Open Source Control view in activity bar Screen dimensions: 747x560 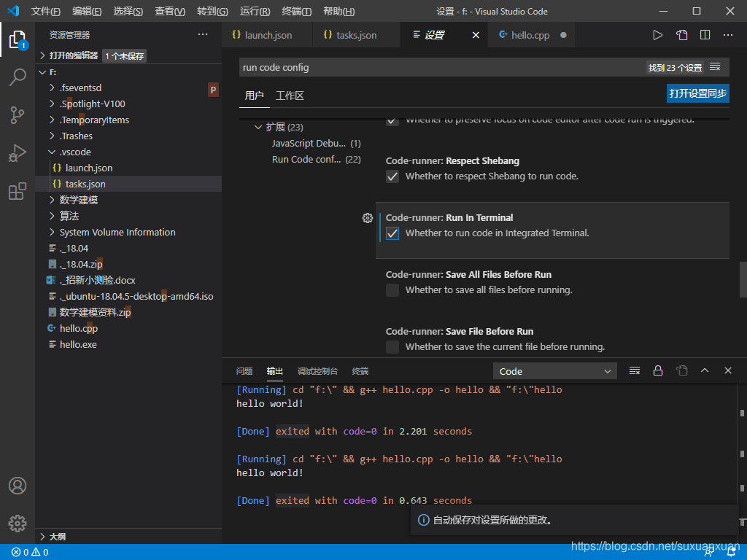(x=18, y=114)
